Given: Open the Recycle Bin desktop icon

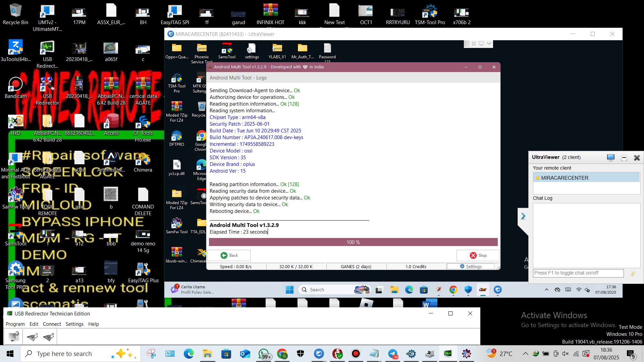Looking at the screenshot, I should pyautogui.click(x=15, y=14).
